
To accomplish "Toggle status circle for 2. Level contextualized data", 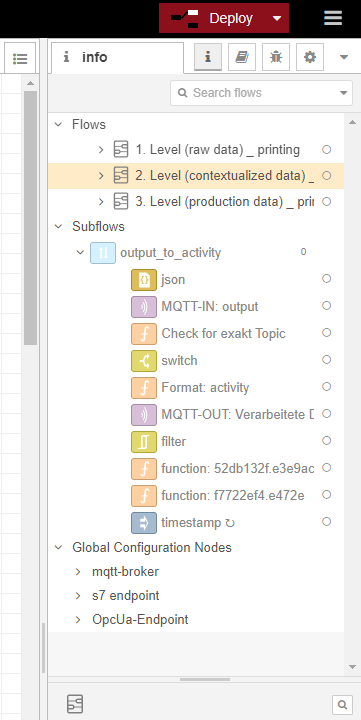I will click(327, 175).
